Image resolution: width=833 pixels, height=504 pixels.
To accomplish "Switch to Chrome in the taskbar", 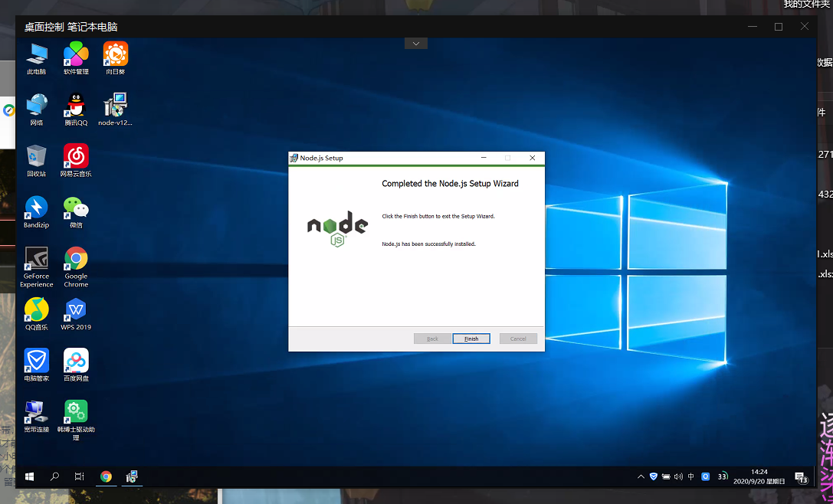I will [106, 476].
